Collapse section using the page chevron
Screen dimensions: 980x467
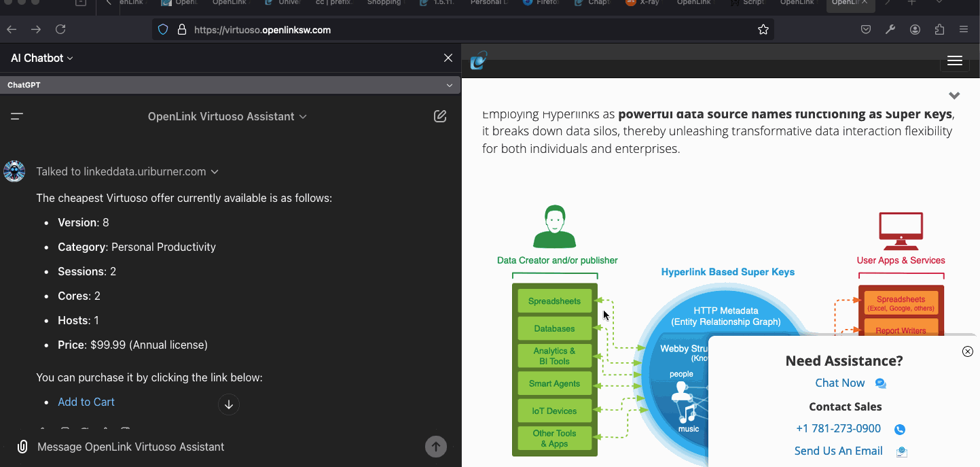click(x=954, y=96)
